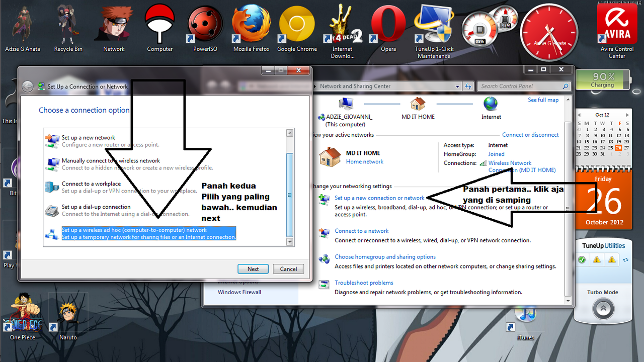Open the address bar dropdown arrow

coord(456,86)
